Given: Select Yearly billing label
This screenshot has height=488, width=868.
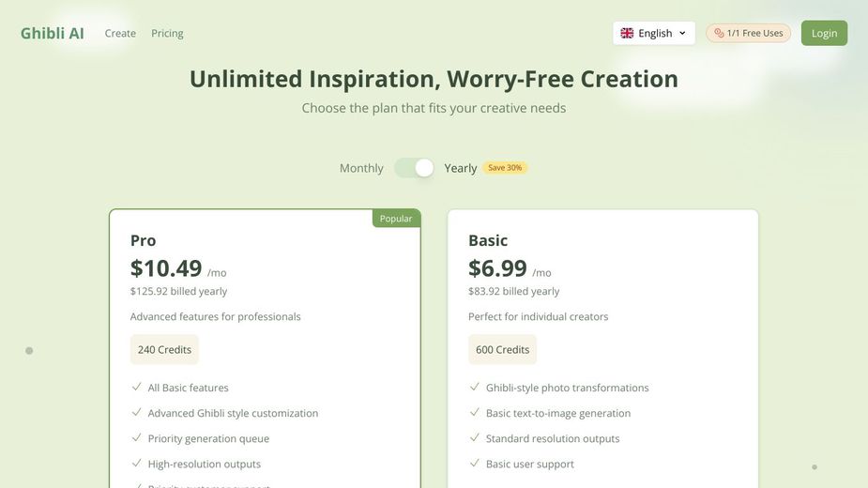Looking at the screenshot, I should (x=461, y=168).
